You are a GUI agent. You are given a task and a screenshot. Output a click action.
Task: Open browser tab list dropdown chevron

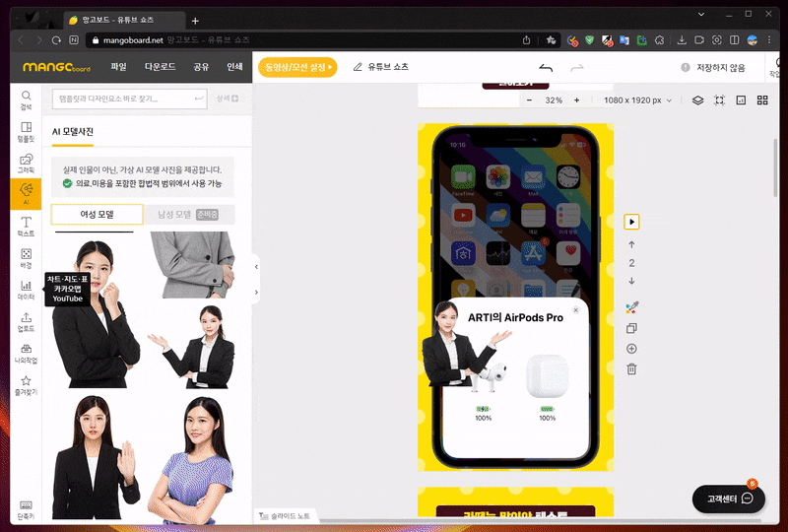coord(700,15)
